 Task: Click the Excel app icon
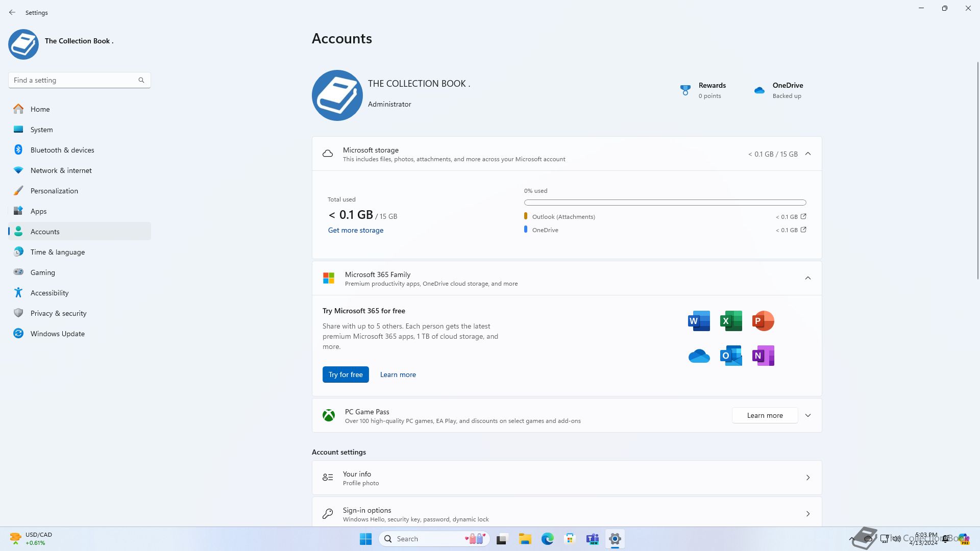731,321
